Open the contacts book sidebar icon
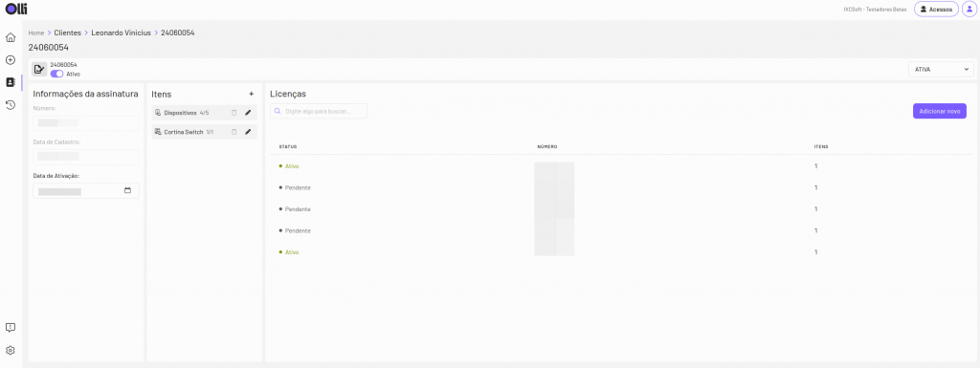Screen dimensions: 980x368 10,82
